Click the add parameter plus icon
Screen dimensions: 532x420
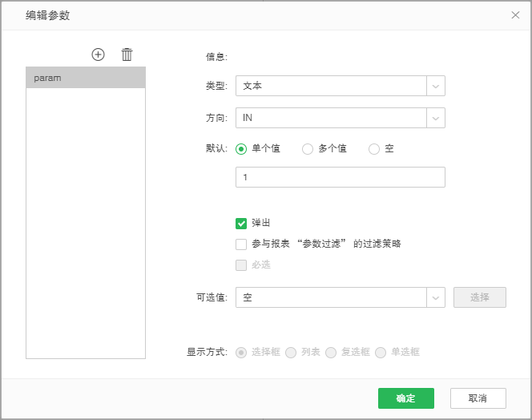pos(99,55)
